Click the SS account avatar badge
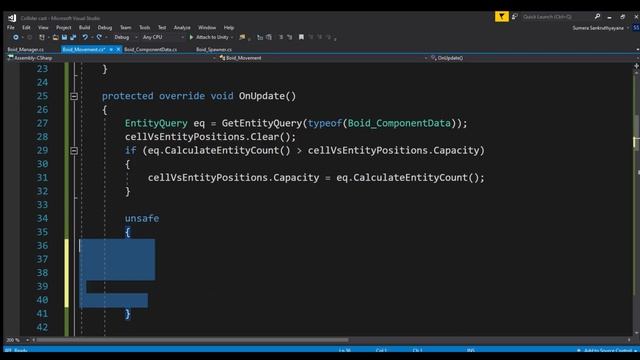This screenshot has width=640, height=360. [636, 28]
